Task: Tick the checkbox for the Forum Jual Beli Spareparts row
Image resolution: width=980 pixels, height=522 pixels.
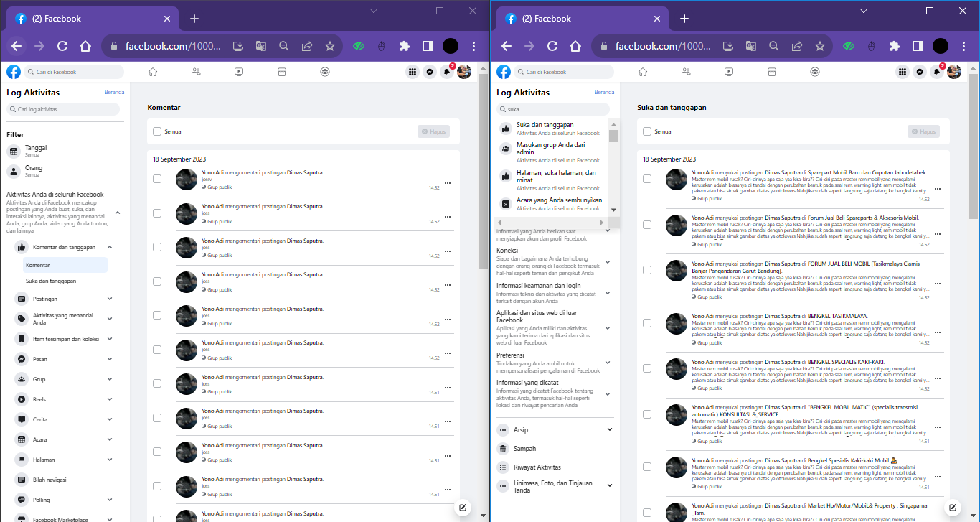Action: (x=647, y=225)
